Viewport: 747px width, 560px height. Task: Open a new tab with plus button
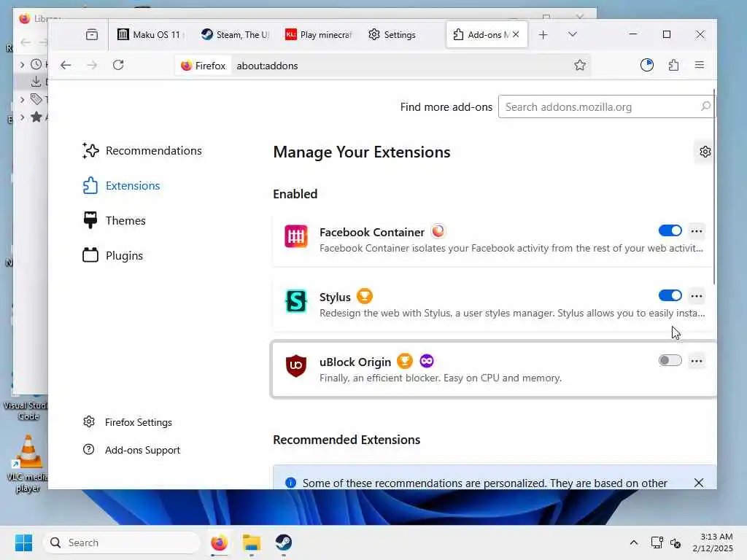[x=543, y=35]
